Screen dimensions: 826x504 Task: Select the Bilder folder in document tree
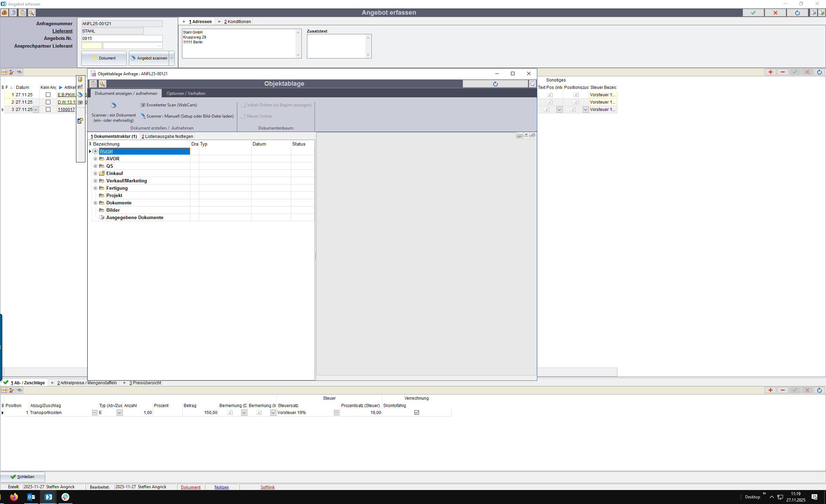[113, 210]
